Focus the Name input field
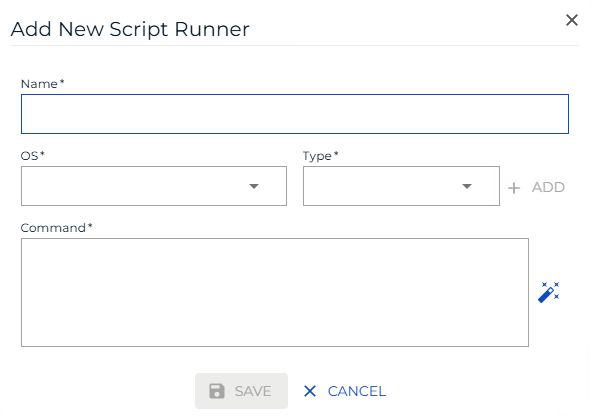The image size is (592, 416). pyautogui.click(x=295, y=114)
